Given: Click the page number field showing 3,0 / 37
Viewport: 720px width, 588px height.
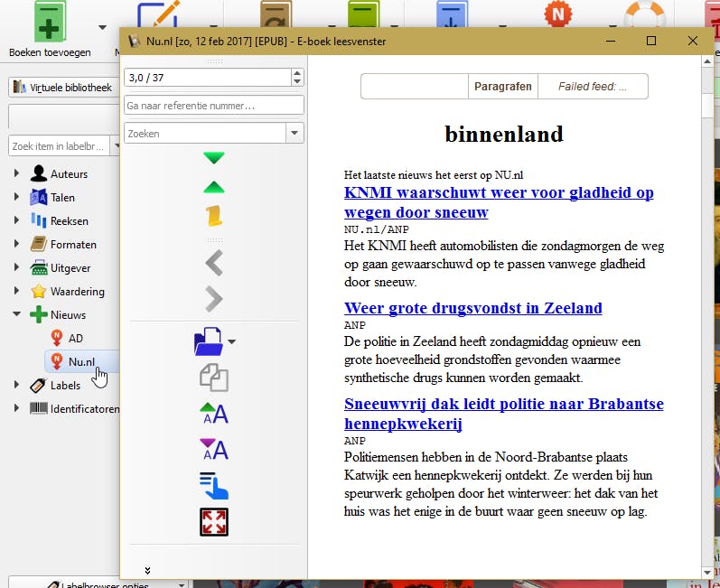Looking at the screenshot, I should (x=208, y=78).
